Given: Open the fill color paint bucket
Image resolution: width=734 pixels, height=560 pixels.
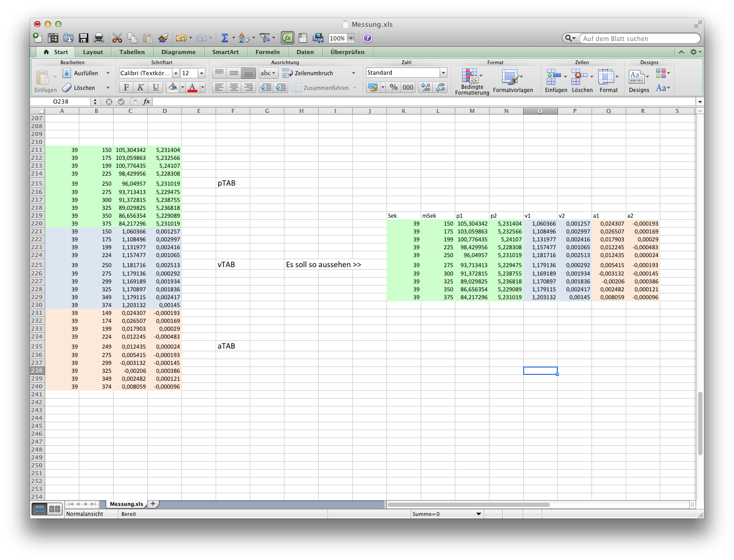Looking at the screenshot, I should click(172, 87).
